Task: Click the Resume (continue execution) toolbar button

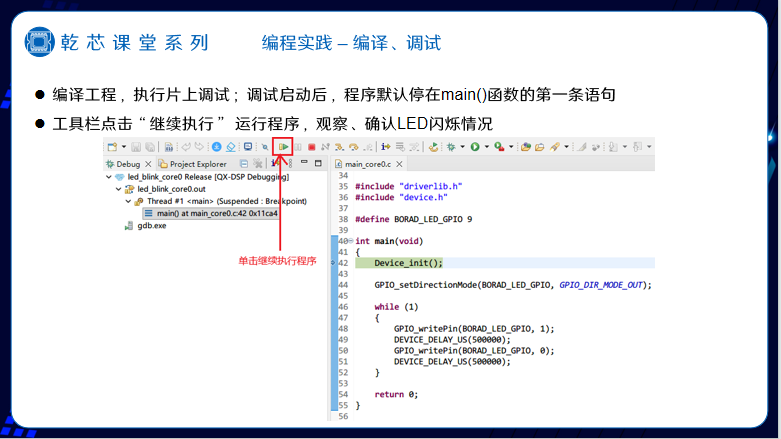Action: coord(285,147)
